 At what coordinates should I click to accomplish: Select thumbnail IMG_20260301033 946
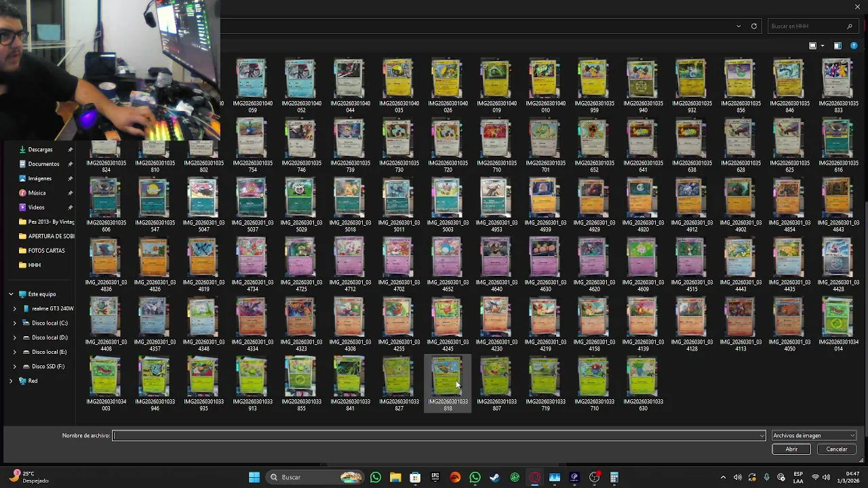155,384
